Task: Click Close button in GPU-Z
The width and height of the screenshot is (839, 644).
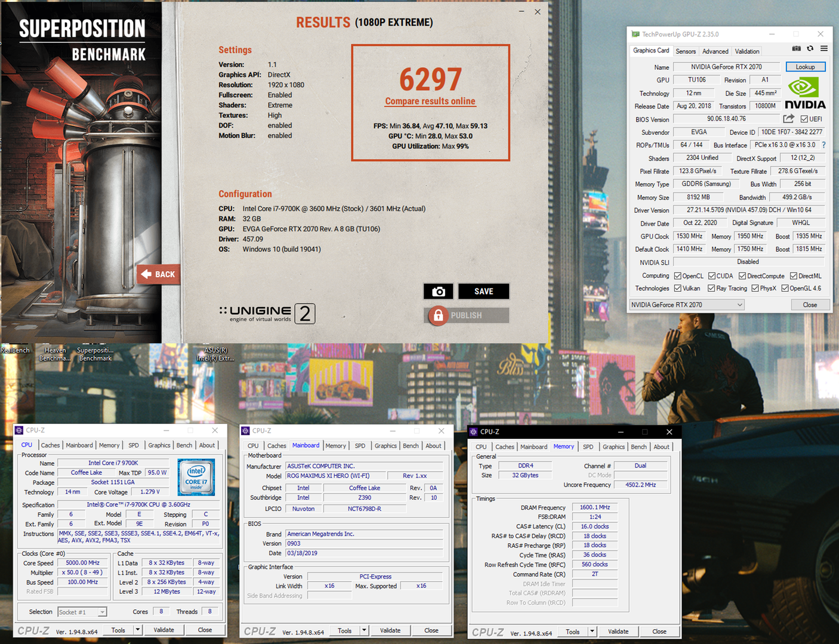Action: click(x=810, y=305)
